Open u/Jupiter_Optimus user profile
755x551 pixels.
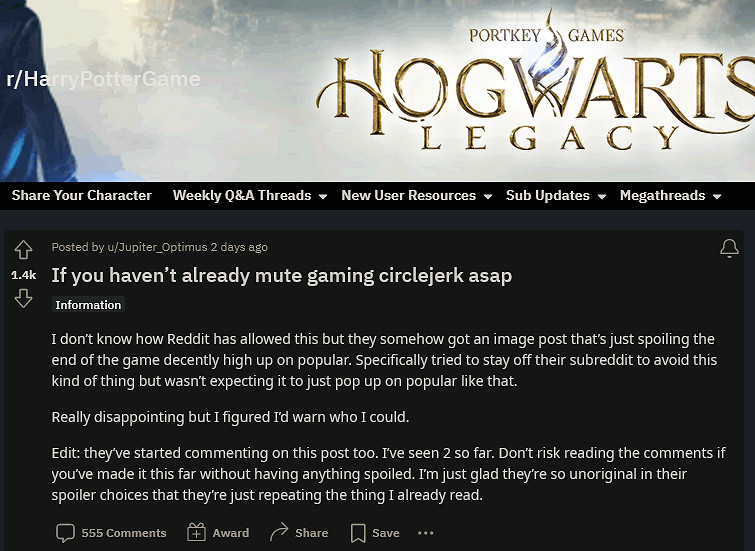point(156,247)
